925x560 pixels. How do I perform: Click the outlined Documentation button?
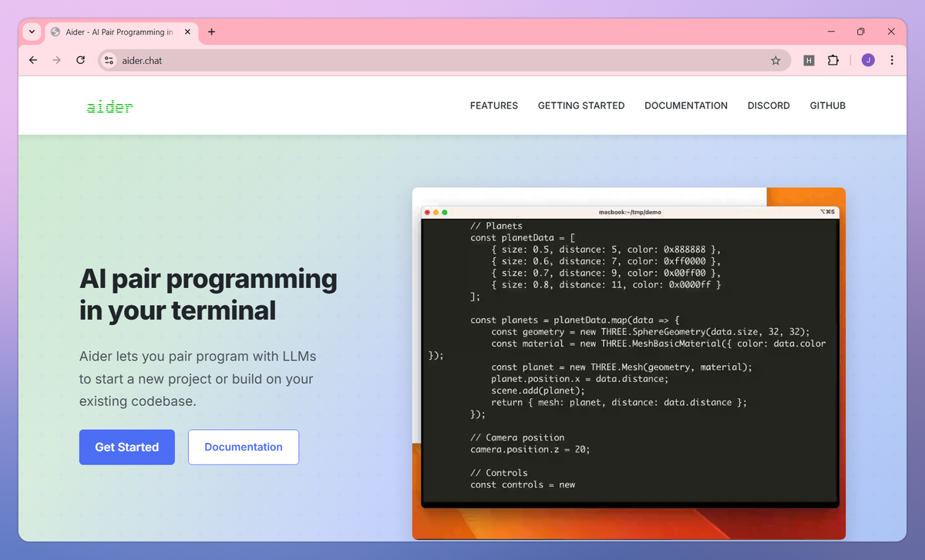coord(244,447)
